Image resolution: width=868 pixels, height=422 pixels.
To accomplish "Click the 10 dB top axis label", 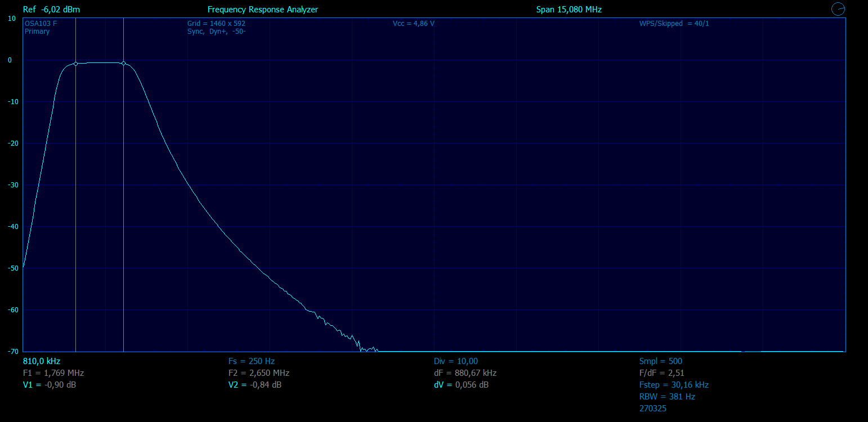I will point(12,19).
